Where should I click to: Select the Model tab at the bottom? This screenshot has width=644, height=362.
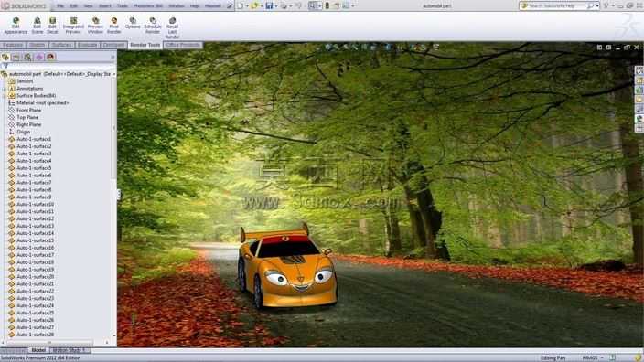point(38,350)
